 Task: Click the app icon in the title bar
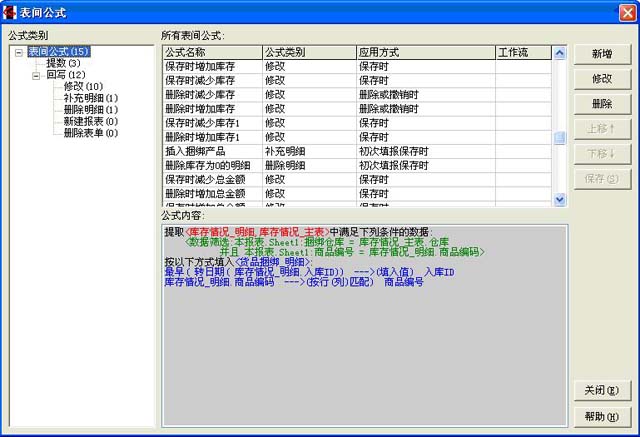(10, 11)
